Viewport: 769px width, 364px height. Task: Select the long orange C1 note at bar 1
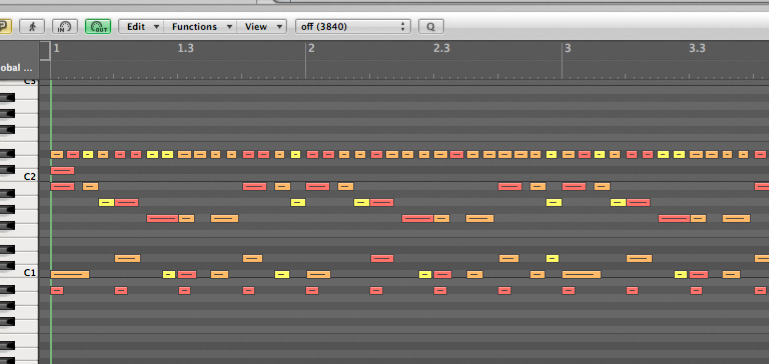tap(70, 274)
